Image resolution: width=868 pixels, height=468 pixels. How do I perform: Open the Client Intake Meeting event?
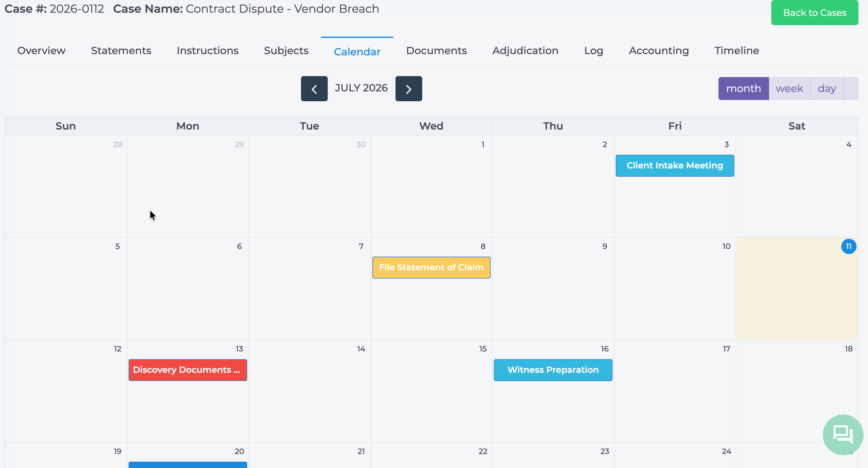pyautogui.click(x=675, y=166)
